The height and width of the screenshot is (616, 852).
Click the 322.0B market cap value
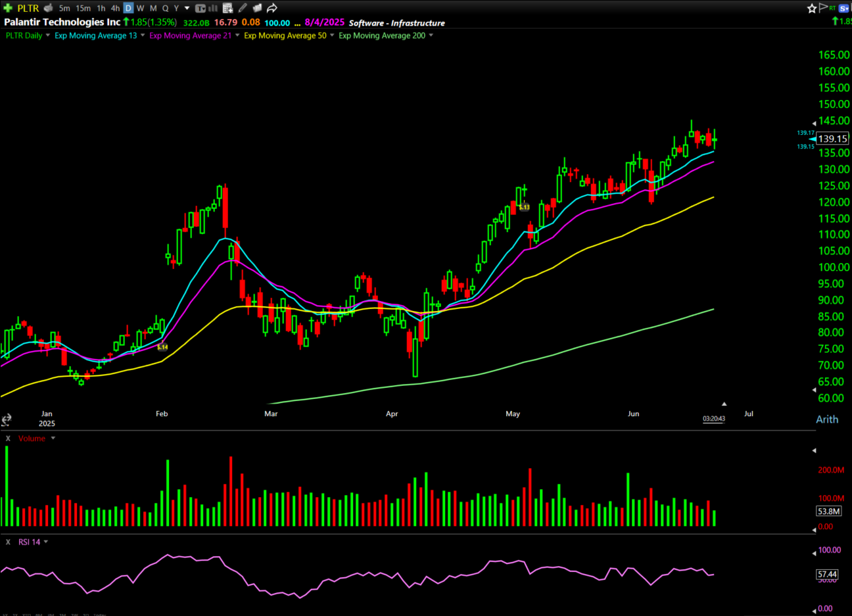[196, 22]
